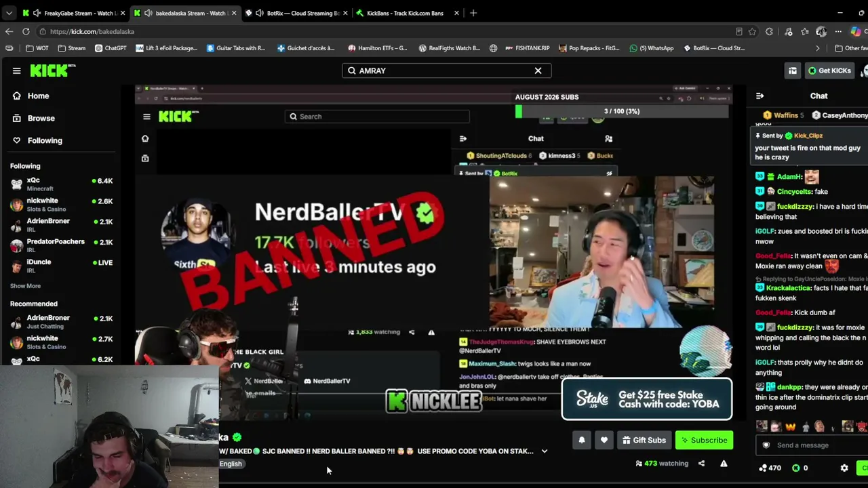Open the Stream bookmarks folder
The image size is (868, 488).
[x=71, y=48]
